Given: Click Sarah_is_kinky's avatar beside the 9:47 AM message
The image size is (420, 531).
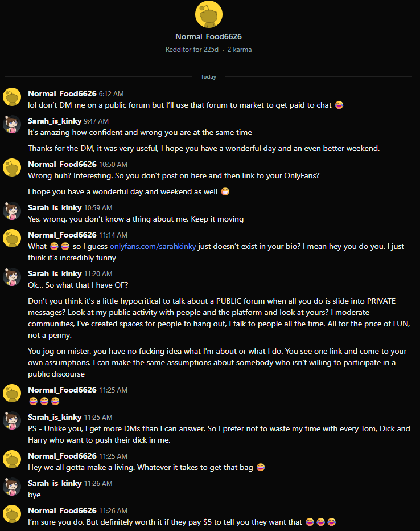Looking at the screenshot, I should tap(13, 124).
